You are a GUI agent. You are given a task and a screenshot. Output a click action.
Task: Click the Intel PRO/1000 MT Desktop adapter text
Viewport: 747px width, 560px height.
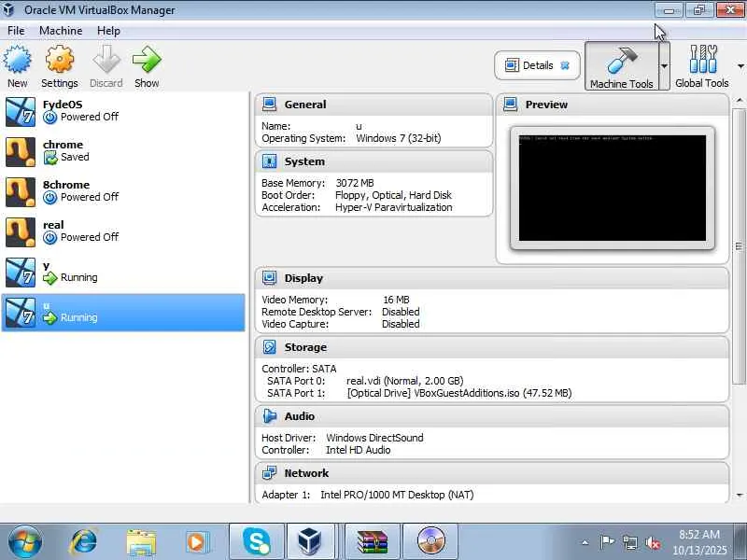click(x=397, y=495)
